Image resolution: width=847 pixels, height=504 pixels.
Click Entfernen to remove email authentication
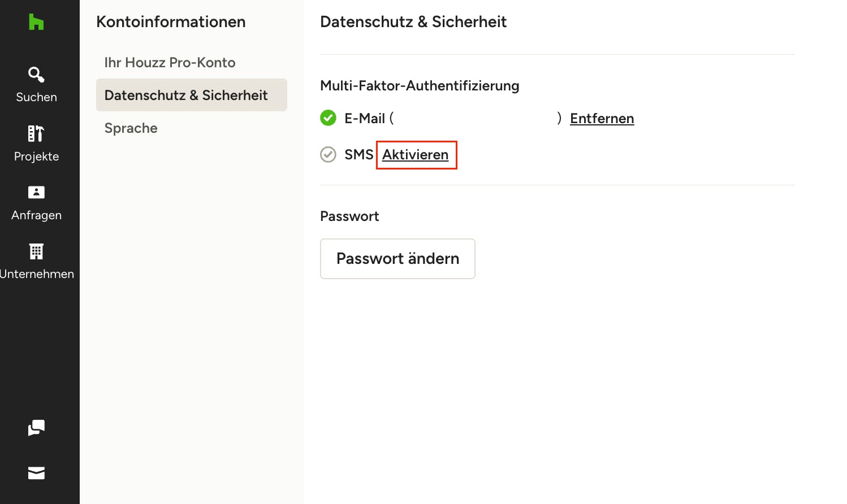pyautogui.click(x=602, y=119)
